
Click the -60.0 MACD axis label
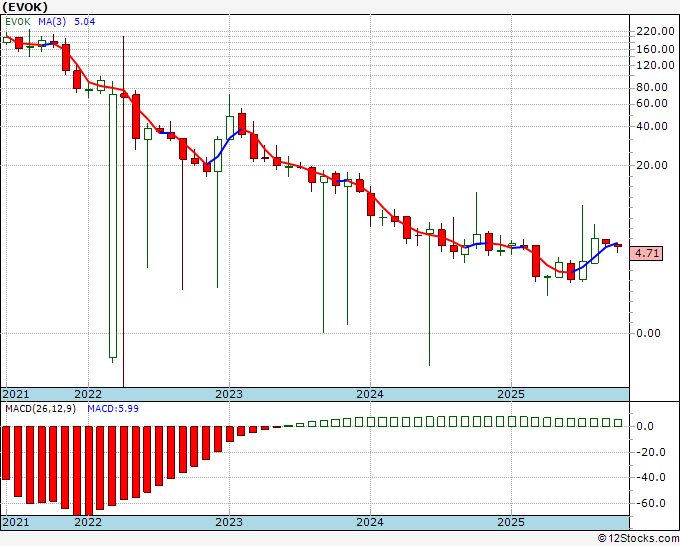pos(651,503)
